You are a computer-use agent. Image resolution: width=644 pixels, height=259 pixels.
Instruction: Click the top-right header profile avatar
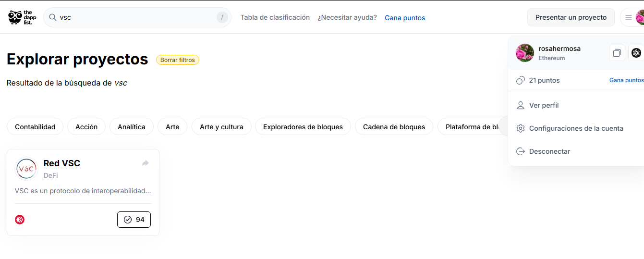click(x=640, y=17)
